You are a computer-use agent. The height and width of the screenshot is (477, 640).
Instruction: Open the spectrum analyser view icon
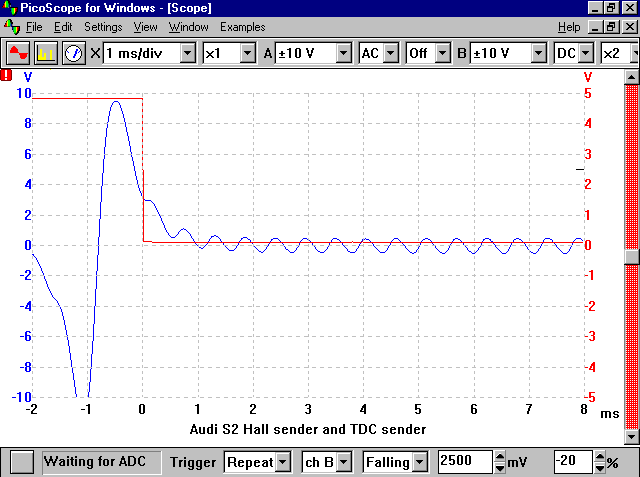[45, 53]
